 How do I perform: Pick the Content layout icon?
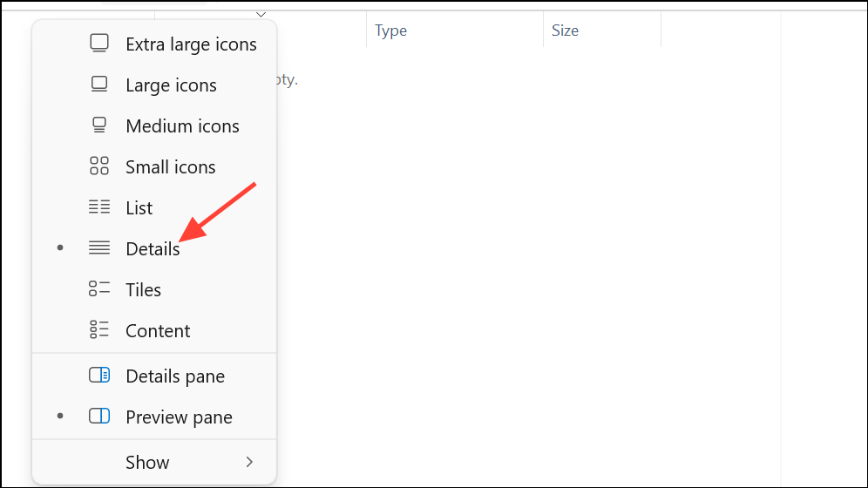(99, 330)
